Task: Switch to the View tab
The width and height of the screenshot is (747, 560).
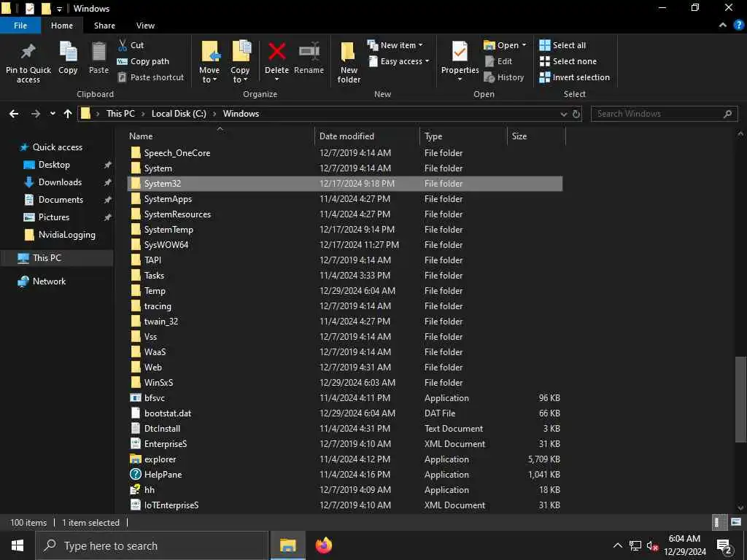Action: point(145,26)
